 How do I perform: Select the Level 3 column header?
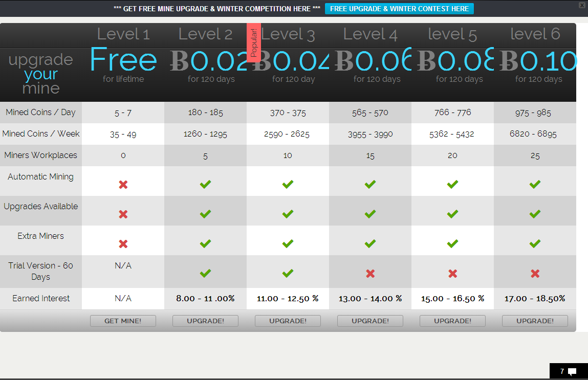(288, 34)
